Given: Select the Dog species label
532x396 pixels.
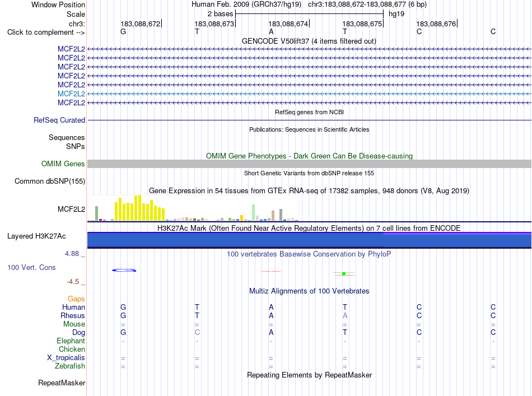Looking at the screenshot, I should point(78,333).
